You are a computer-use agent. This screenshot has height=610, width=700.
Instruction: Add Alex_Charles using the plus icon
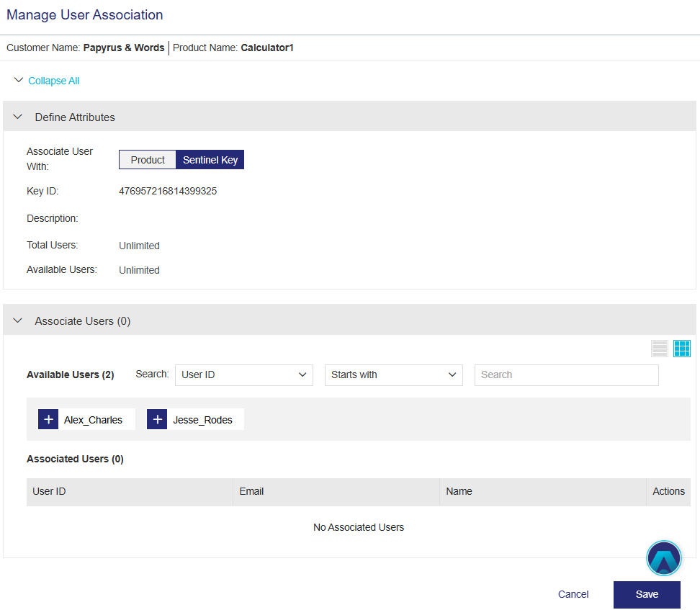tap(48, 420)
